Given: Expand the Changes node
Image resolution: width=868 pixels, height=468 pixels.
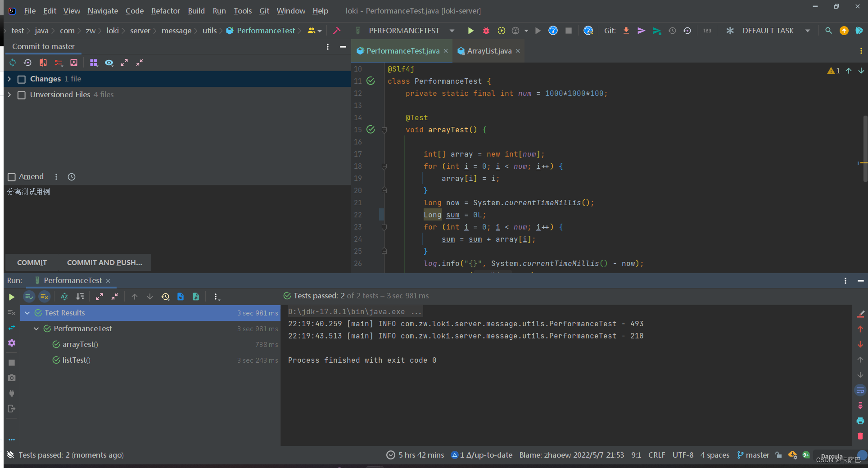Looking at the screenshot, I should pos(9,79).
